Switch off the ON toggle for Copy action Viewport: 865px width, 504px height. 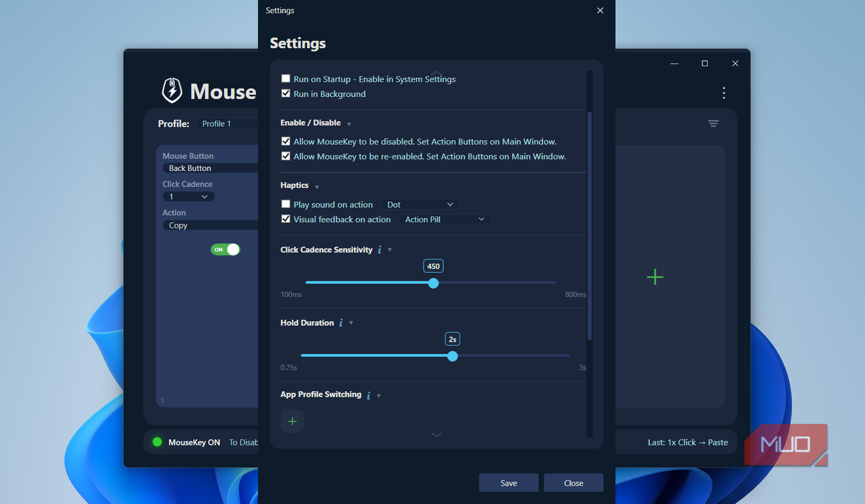225,250
